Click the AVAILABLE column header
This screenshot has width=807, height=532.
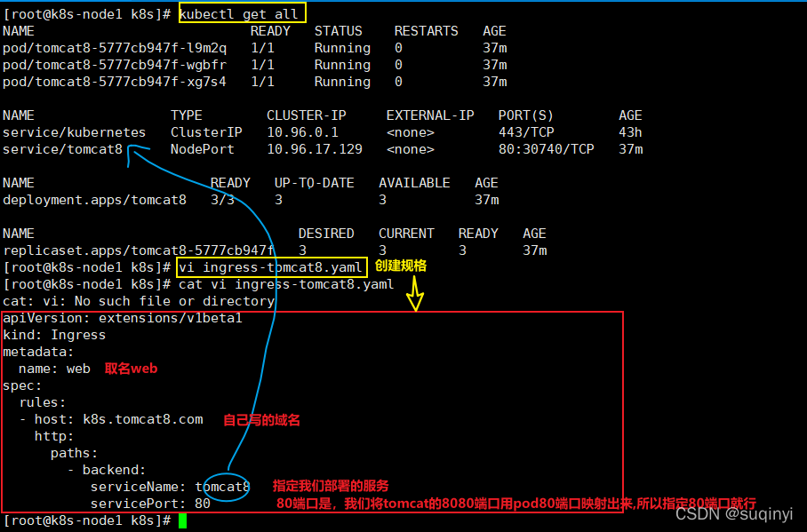tap(414, 183)
